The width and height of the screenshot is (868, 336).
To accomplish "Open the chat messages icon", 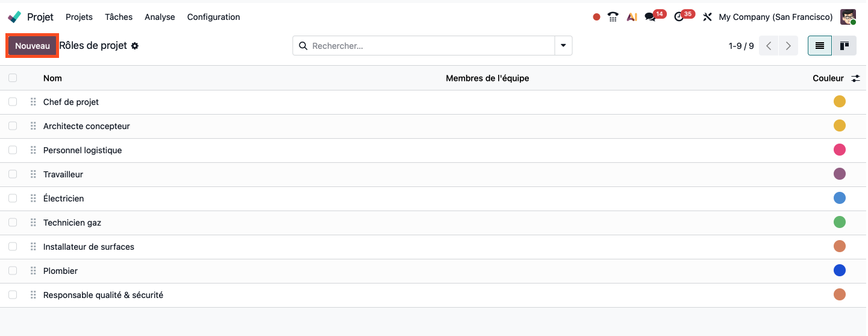I will pos(650,17).
